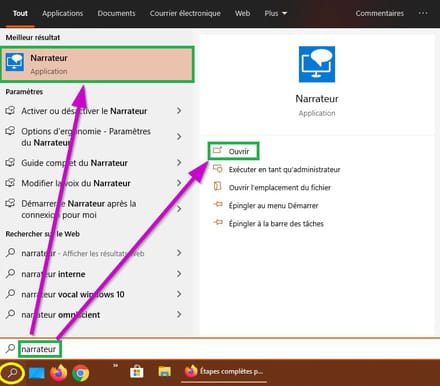Viewport: 440px width, 386px height.
Task: Expand arrow for narrateur vocal windows 10
Action: click(179, 294)
